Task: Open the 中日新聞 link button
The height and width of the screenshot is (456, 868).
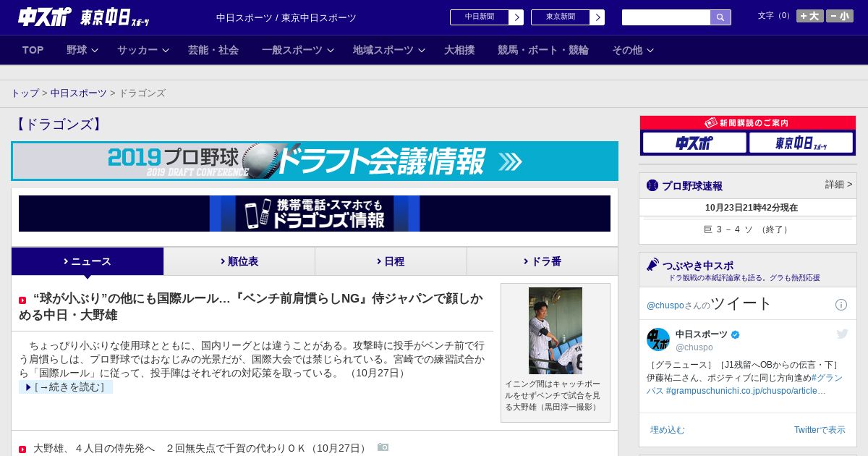Action: pyautogui.click(x=480, y=17)
